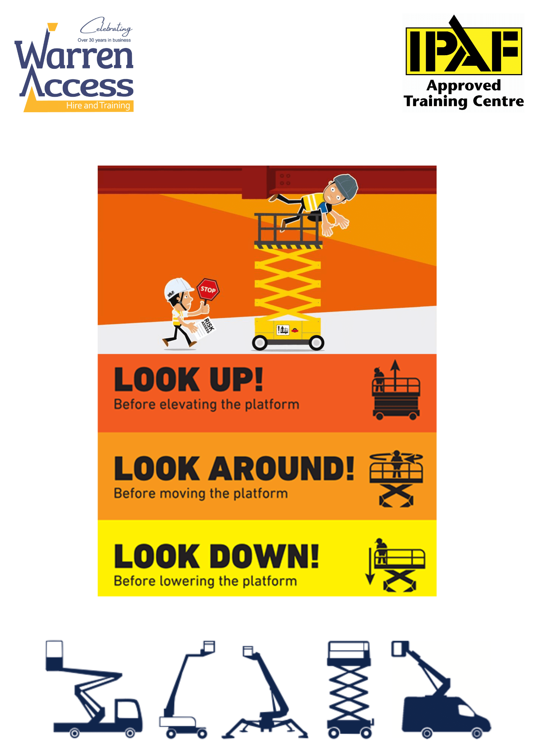
Task: Click the Approved Training Centre text
Action: (x=464, y=93)
